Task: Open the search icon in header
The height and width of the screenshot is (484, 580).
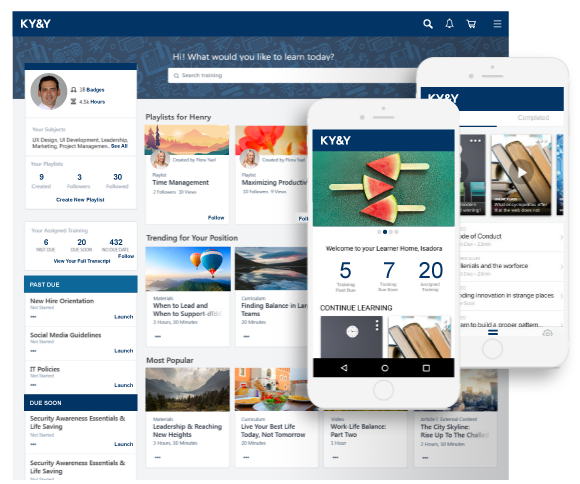Action: point(428,24)
